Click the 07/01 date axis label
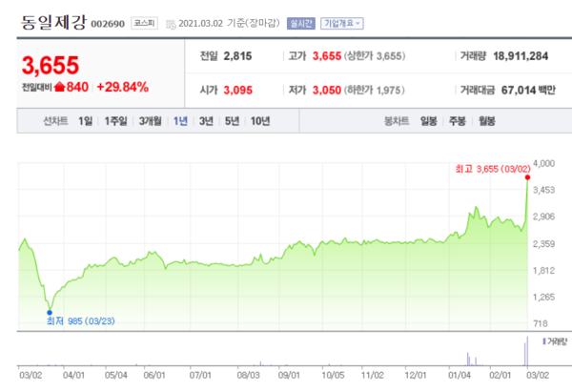The image size is (572, 392). pyautogui.click(x=200, y=375)
